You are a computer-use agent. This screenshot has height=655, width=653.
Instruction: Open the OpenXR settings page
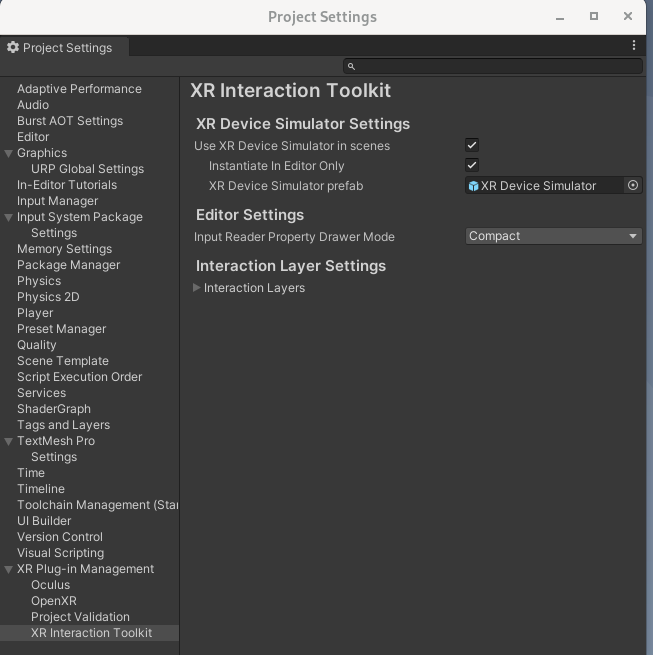pyautogui.click(x=53, y=601)
